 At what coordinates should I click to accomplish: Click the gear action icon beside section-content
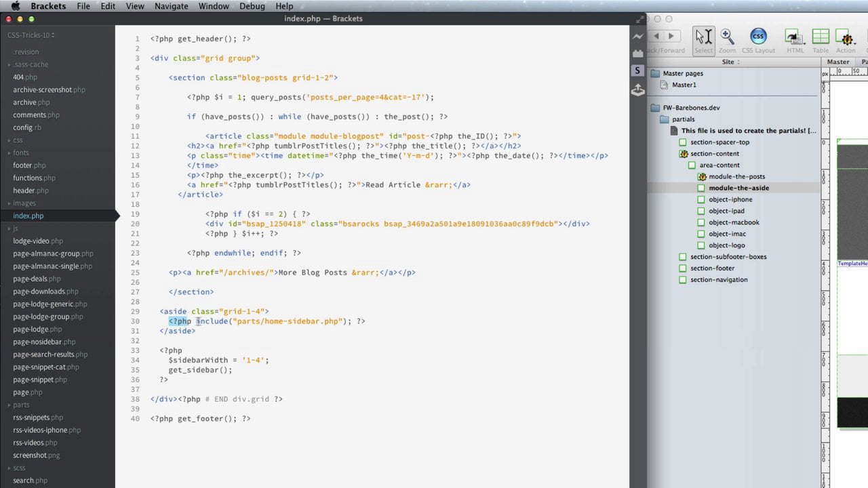point(684,154)
